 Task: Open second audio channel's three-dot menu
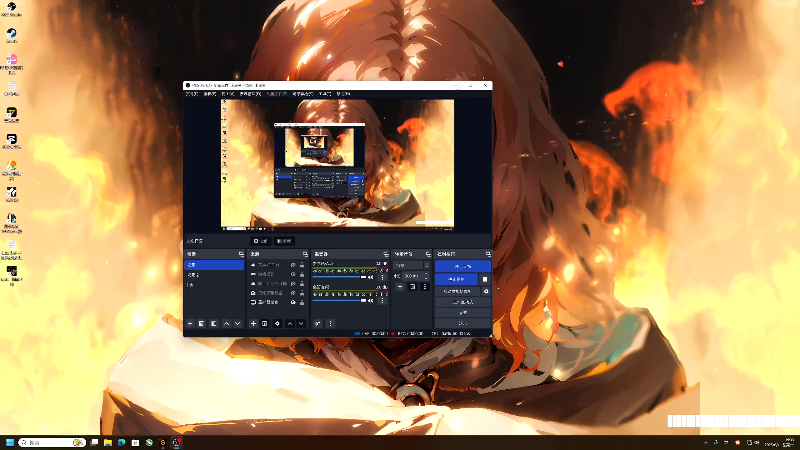(x=382, y=301)
